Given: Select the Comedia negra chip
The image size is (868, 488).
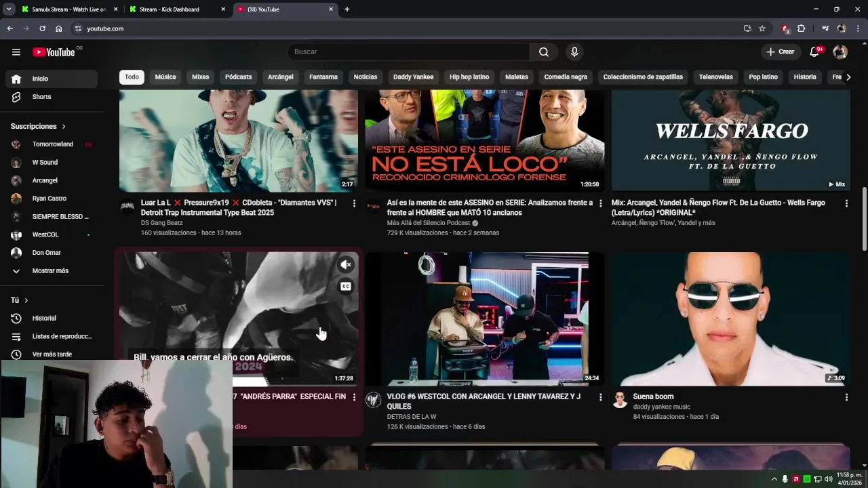Looking at the screenshot, I should coord(566,77).
